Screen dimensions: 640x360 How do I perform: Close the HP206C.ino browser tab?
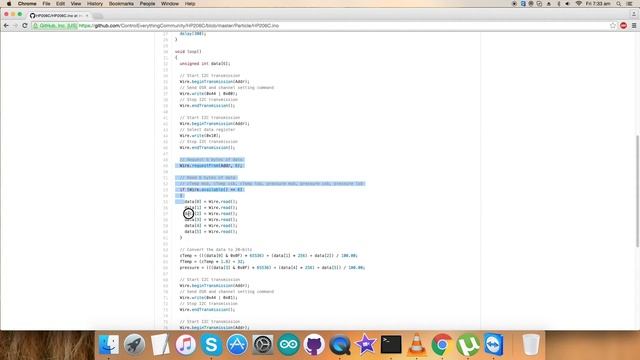[87, 16]
